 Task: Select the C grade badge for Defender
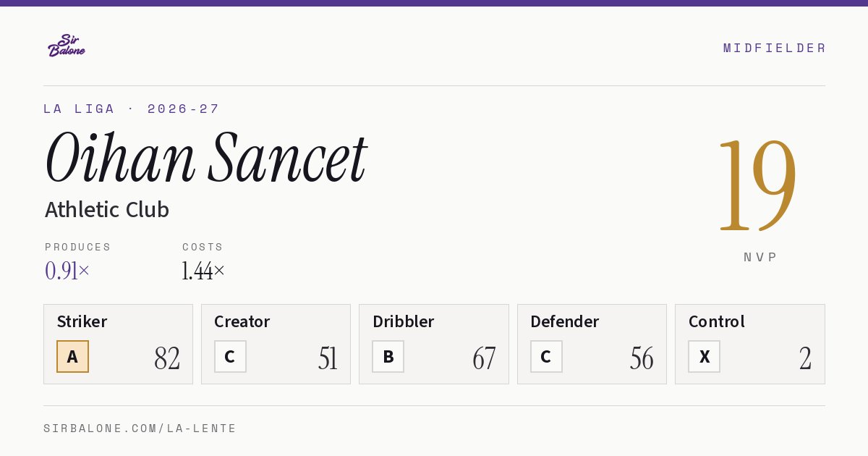546,357
